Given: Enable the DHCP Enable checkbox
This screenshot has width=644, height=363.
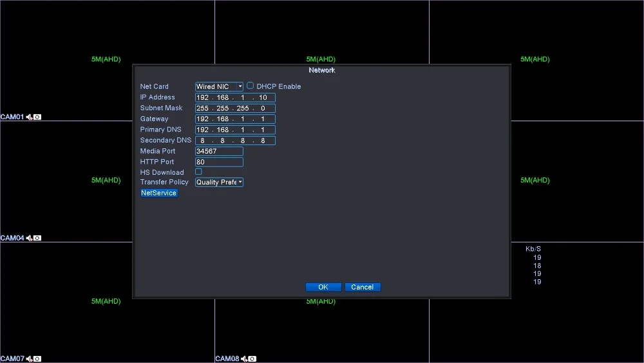Looking at the screenshot, I should (x=250, y=86).
